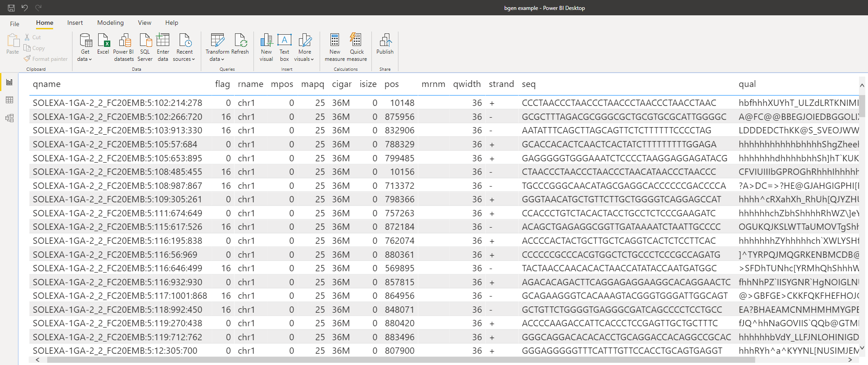This screenshot has height=365, width=868.
Task: Sort by the pos column header
Action: pyautogui.click(x=392, y=84)
